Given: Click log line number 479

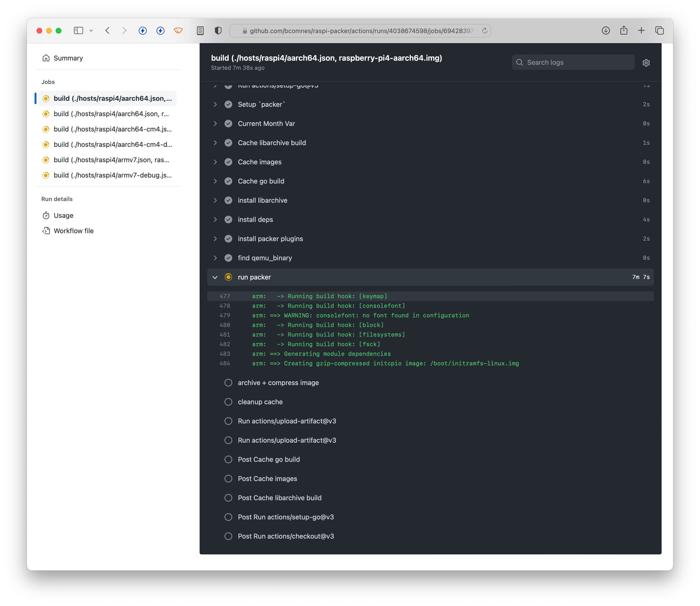Looking at the screenshot, I should pyautogui.click(x=225, y=315).
